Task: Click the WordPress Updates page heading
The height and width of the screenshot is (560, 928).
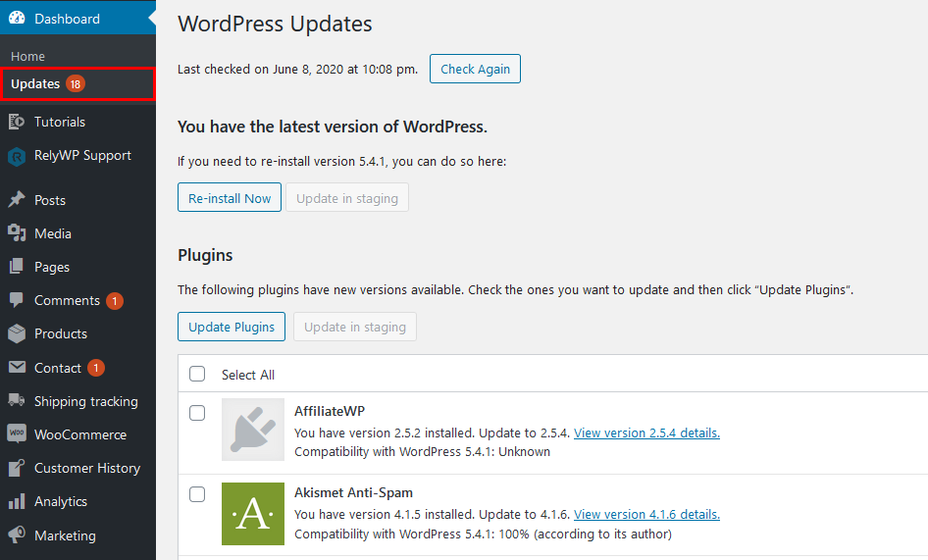Action: tap(276, 24)
